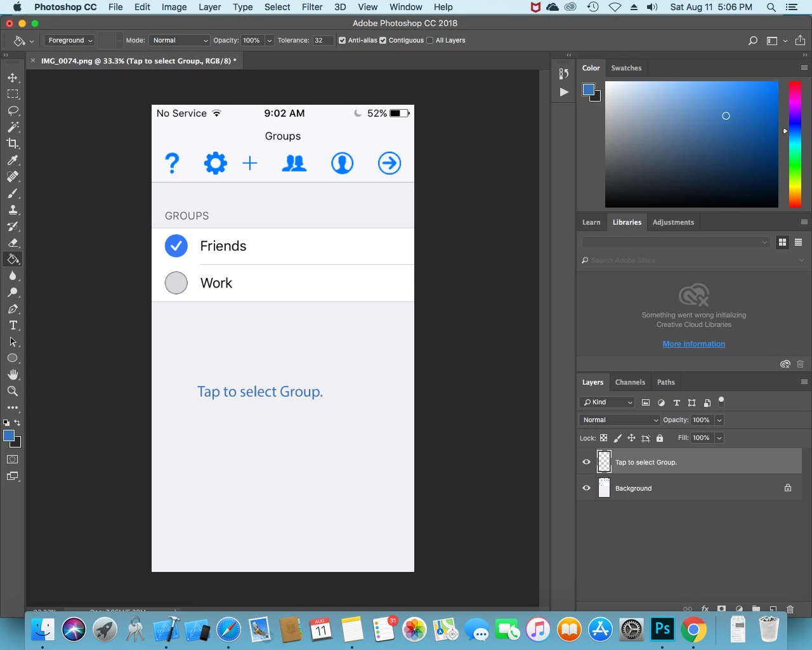Open the Image menu
This screenshot has width=812, height=650.
tap(174, 7)
